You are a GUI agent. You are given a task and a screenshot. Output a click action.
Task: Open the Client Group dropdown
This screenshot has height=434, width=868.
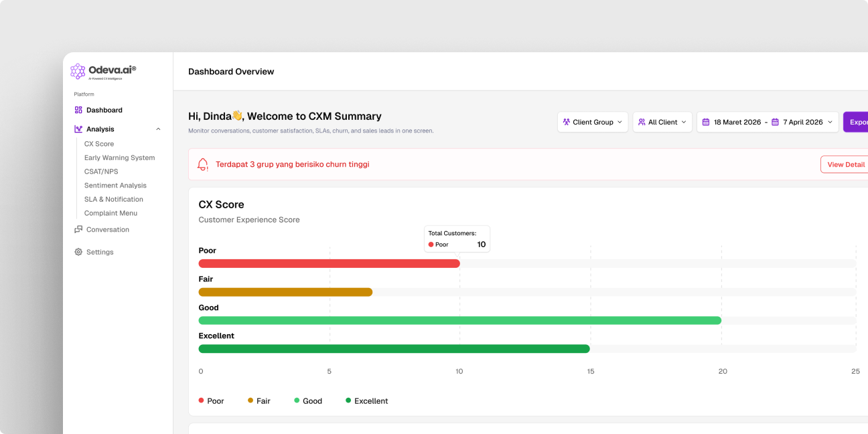[593, 122]
